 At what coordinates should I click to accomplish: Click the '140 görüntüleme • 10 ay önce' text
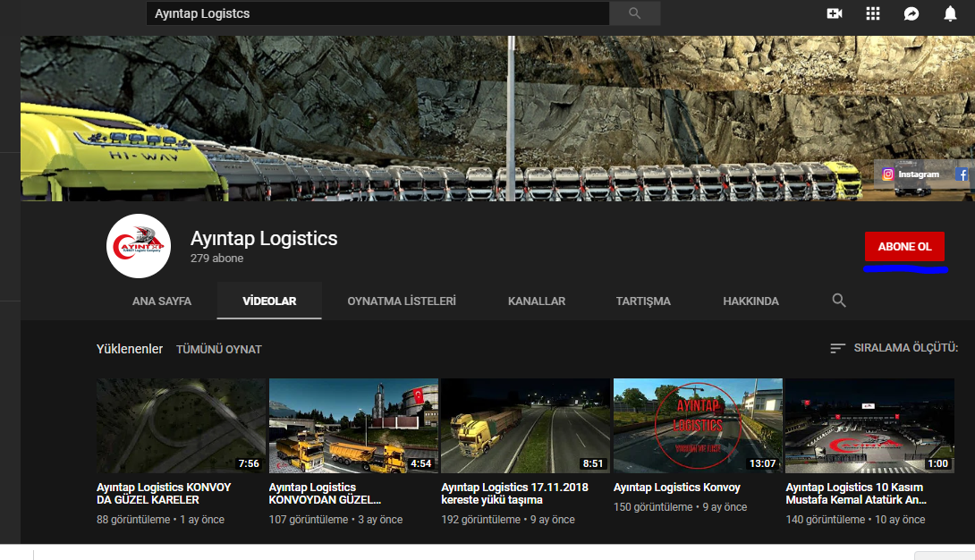(856, 520)
